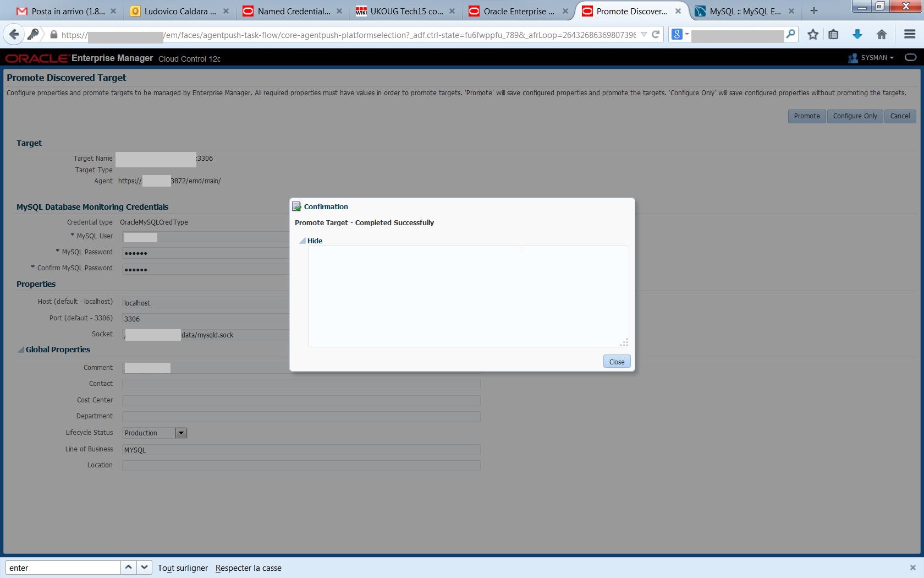924x578 pixels.
Task: Open the downloads arrow icon
Action: 857,35
